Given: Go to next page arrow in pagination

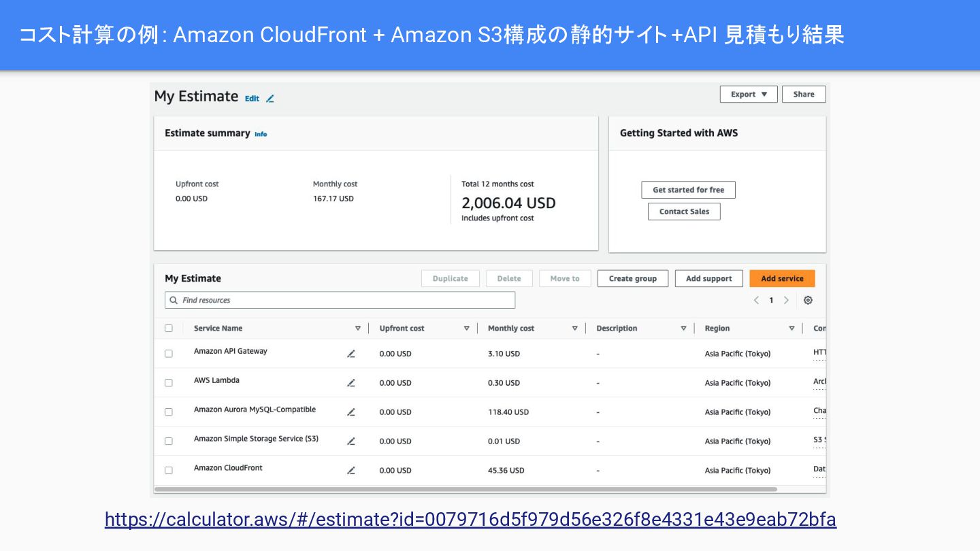Looking at the screenshot, I should coord(787,300).
